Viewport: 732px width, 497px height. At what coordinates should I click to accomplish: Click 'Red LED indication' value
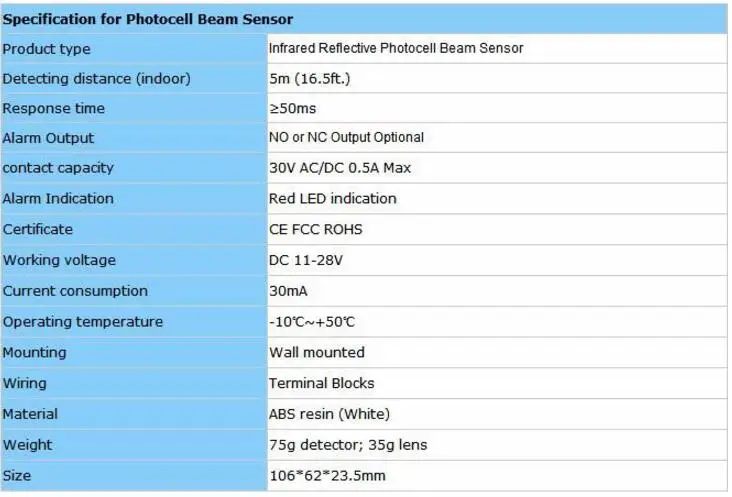click(332, 198)
